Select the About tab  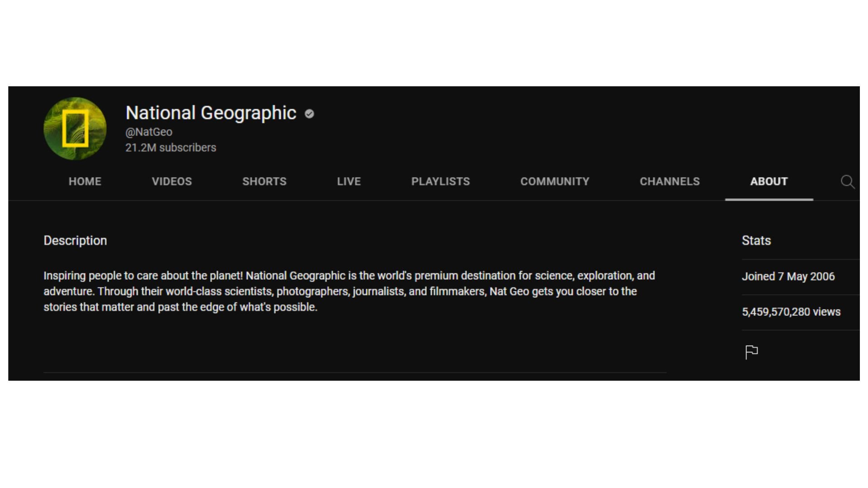point(769,182)
